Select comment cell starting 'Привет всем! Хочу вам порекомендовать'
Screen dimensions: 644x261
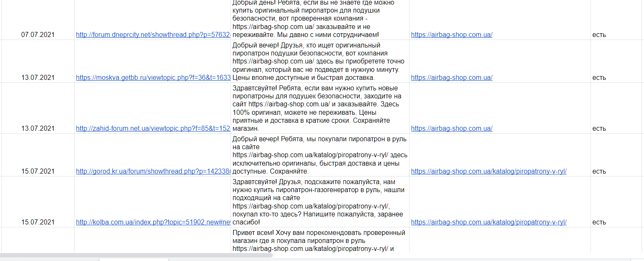coord(320,240)
